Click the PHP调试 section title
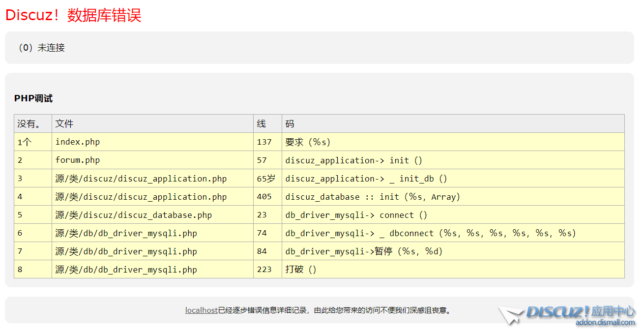The width and height of the screenshot is (644, 335). (33, 98)
